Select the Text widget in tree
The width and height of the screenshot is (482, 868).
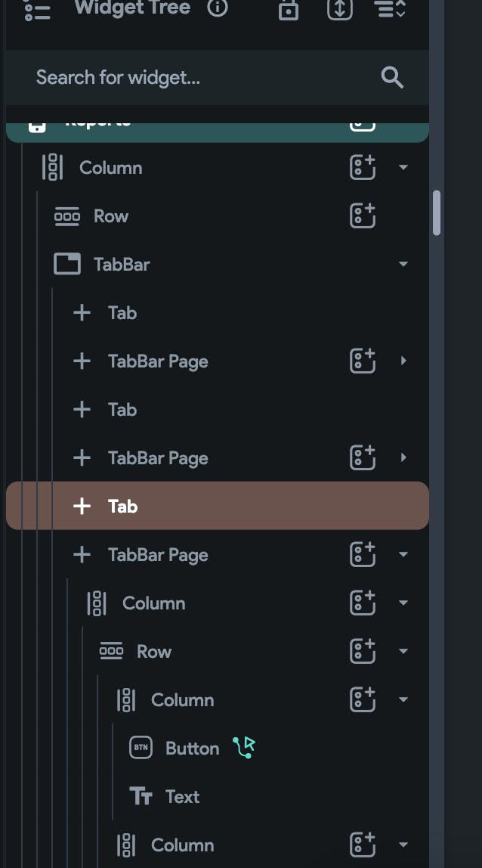[x=182, y=797]
